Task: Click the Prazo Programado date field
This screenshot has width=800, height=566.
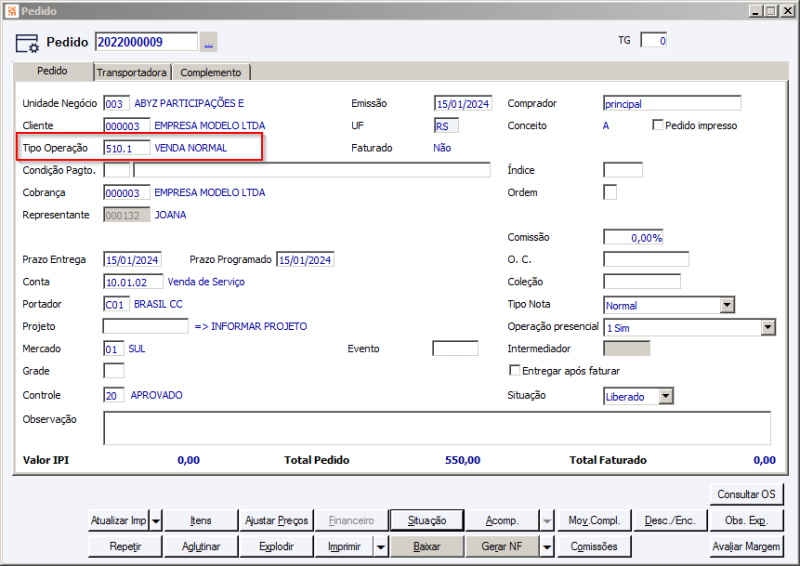Action: pos(305,260)
